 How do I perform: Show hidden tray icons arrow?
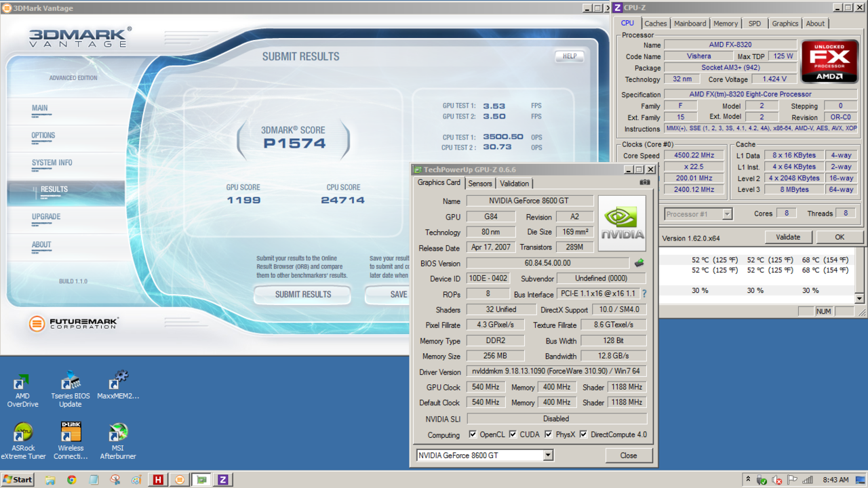click(x=748, y=480)
